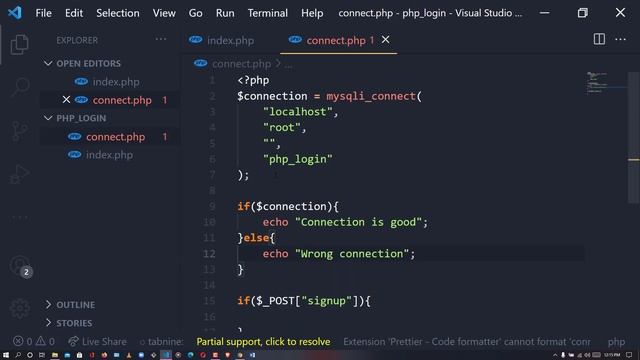Open editor more actions ellipsis

tap(620, 40)
